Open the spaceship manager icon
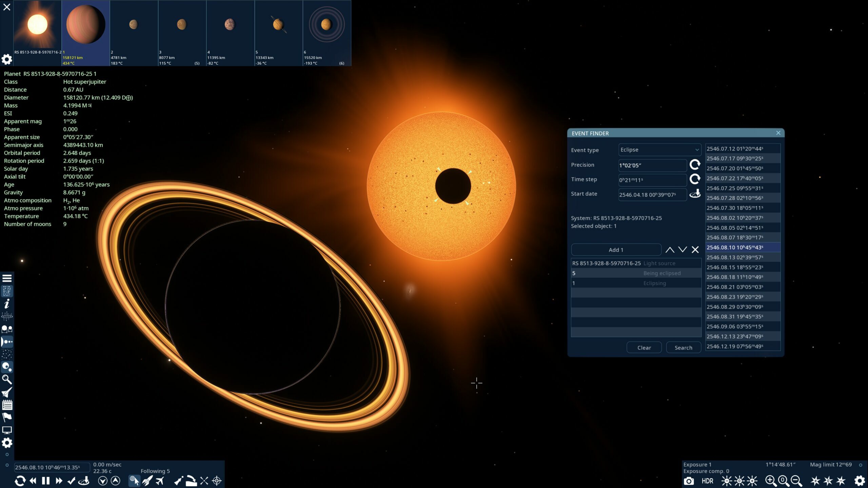The height and width of the screenshot is (488, 868). (7, 392)
